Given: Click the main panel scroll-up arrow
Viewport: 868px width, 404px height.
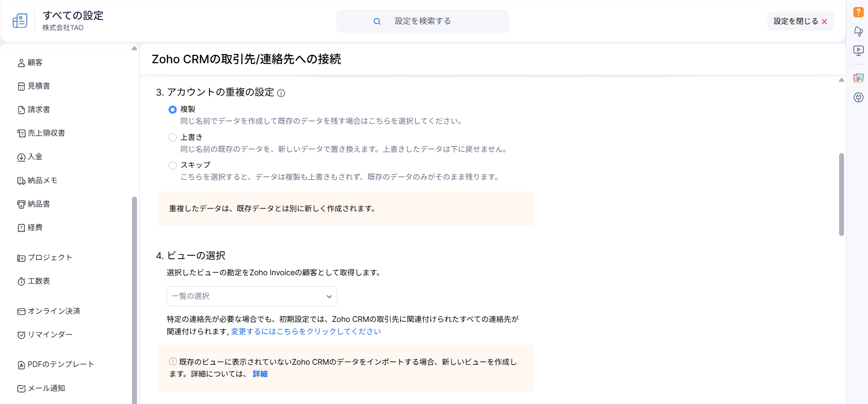Looking at the screenshot, I should (x=841, y=80).
